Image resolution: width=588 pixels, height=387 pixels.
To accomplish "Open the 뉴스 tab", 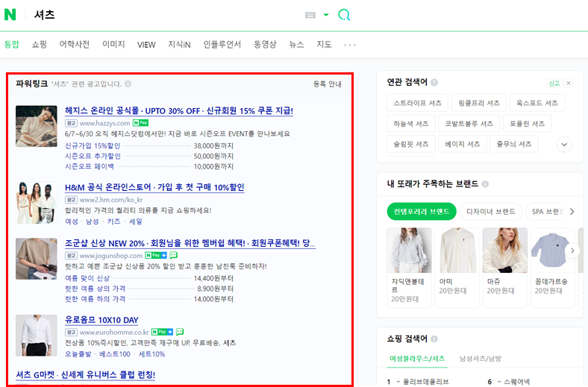I will point(296,45).
